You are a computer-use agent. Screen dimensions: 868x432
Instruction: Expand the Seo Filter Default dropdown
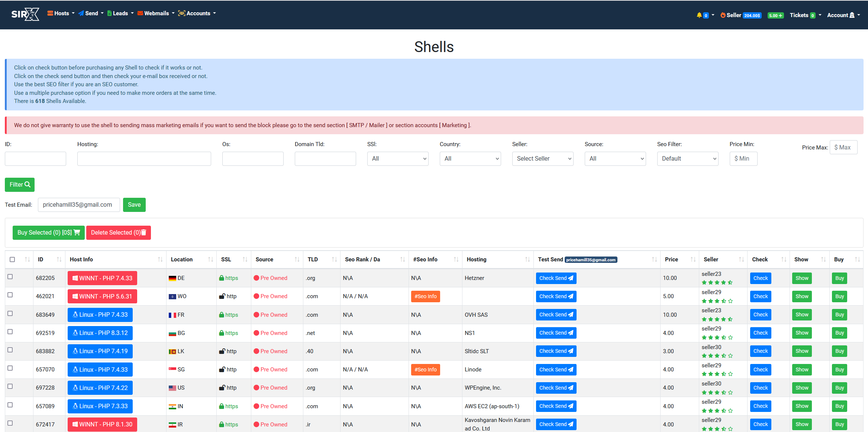688,158
